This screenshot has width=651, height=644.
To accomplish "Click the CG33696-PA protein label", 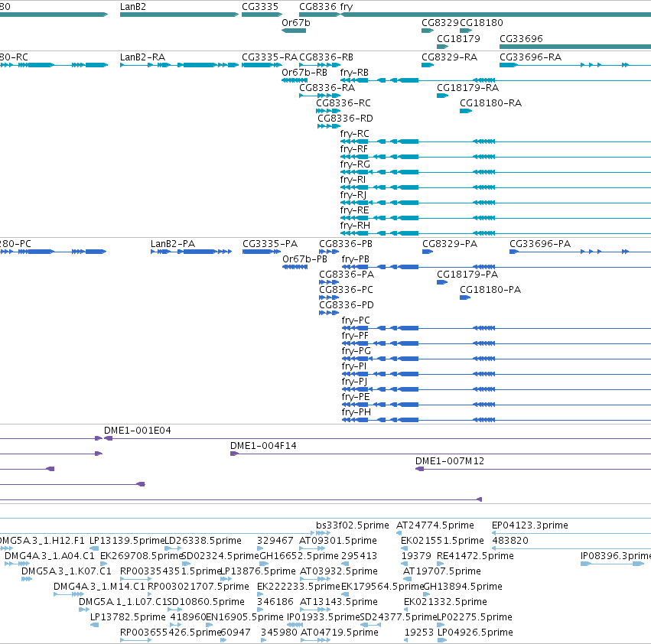I will click(x=540, y=244).
